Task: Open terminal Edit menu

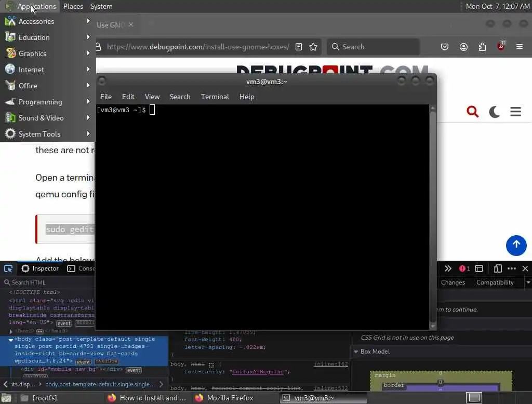Action: coord(128,97)
